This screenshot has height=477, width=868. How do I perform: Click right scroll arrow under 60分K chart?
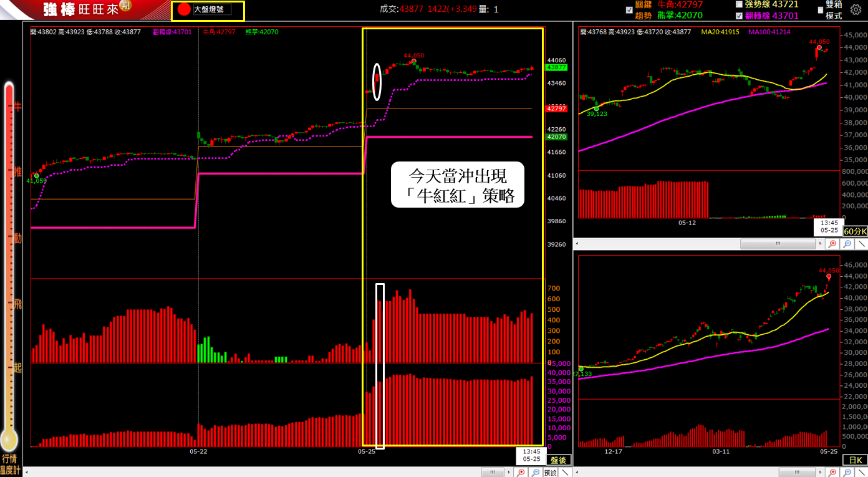(820, 243)
